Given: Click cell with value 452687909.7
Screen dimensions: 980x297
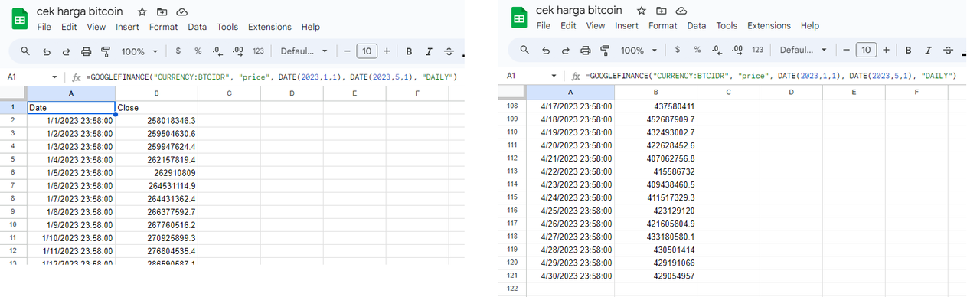Looking at the screenshot, I should (655, 119).
